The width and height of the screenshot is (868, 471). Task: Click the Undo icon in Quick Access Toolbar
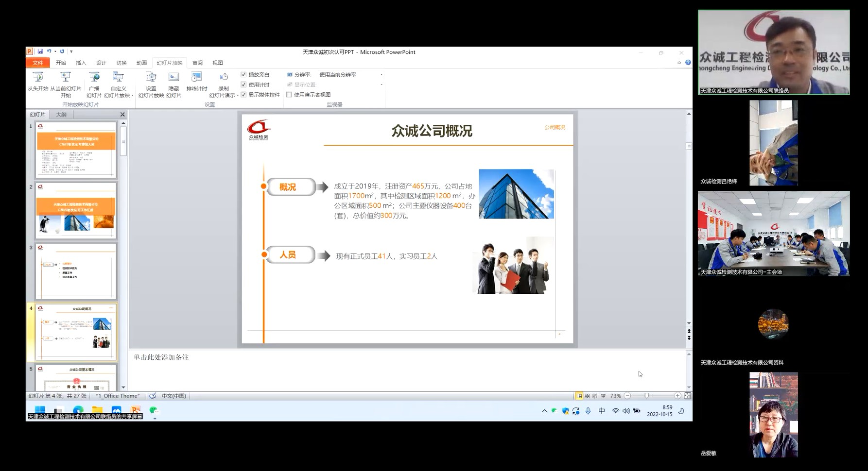[x=49, y=51]
